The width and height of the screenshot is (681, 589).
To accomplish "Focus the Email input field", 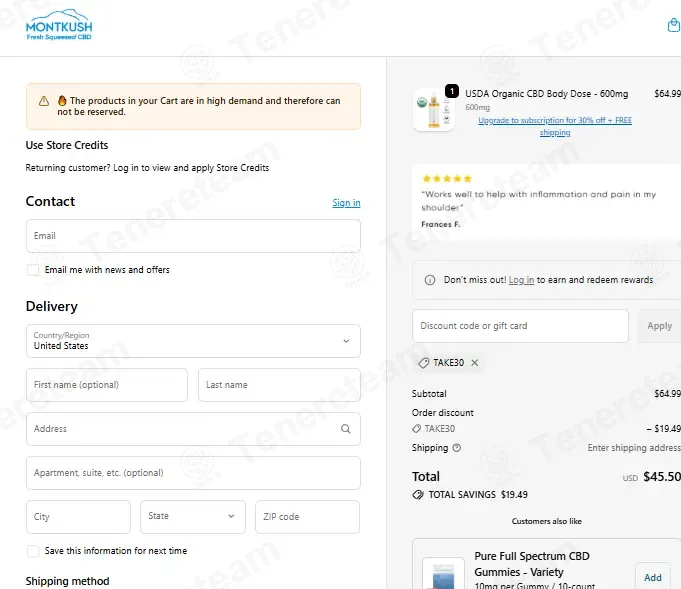I will [x=193, y=236].
